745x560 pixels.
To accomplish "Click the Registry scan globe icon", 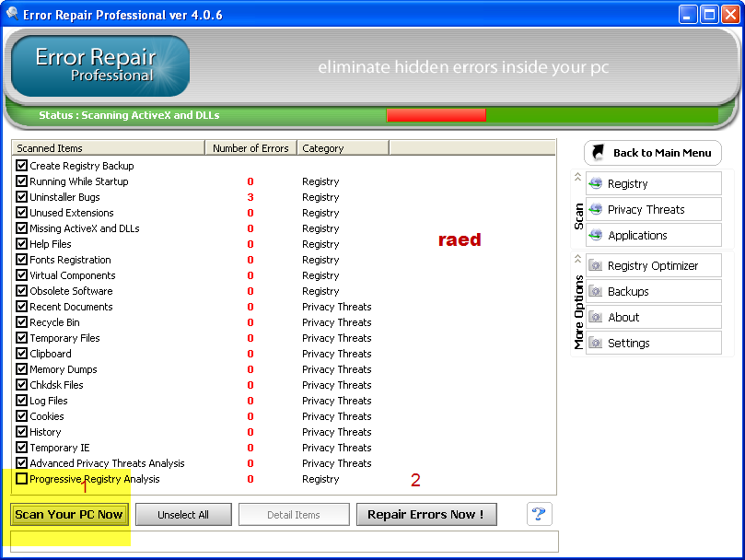I will pos(595,183).
